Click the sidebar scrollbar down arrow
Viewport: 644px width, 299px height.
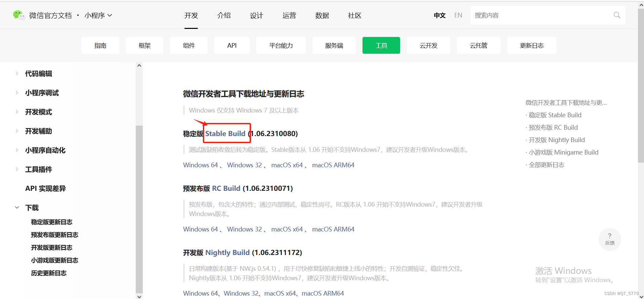139,296
